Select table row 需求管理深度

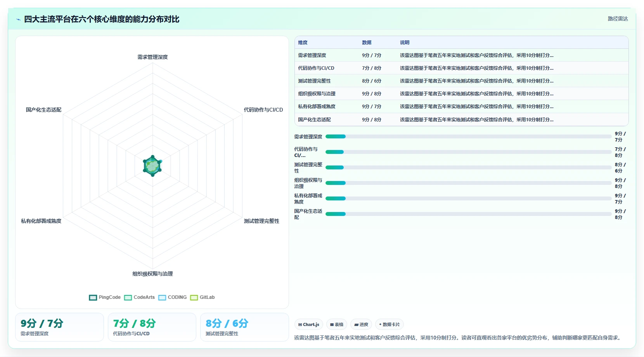click(x=462, y=55)
